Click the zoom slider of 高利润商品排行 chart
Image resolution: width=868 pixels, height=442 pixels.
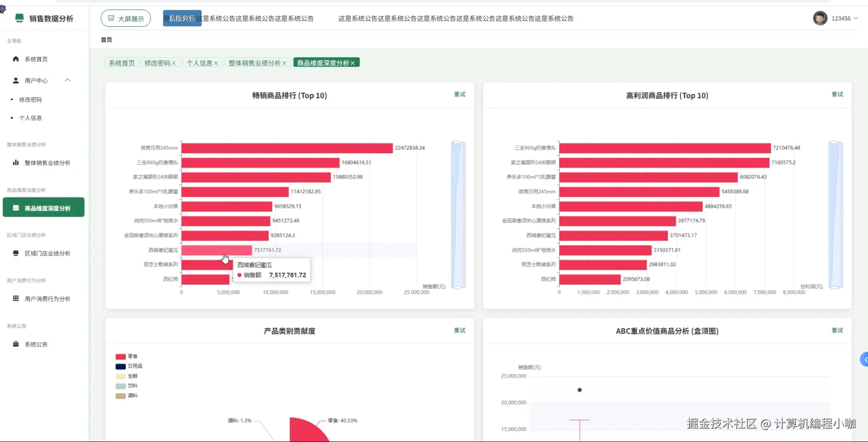(x=836, y=215)
